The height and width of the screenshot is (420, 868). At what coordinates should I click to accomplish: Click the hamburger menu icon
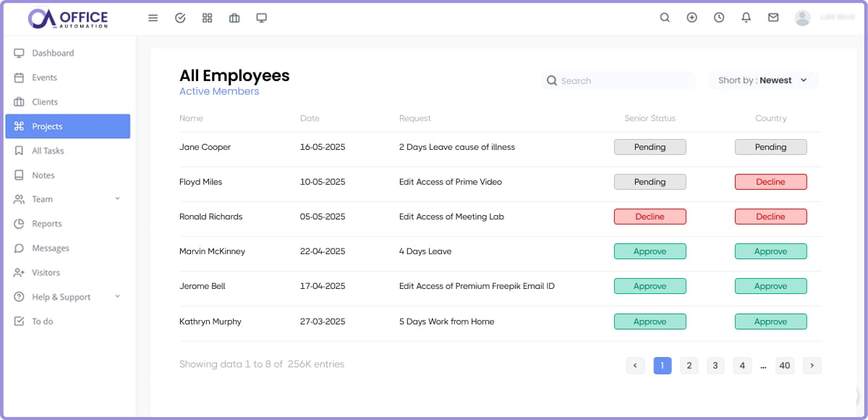click(153, 18)
